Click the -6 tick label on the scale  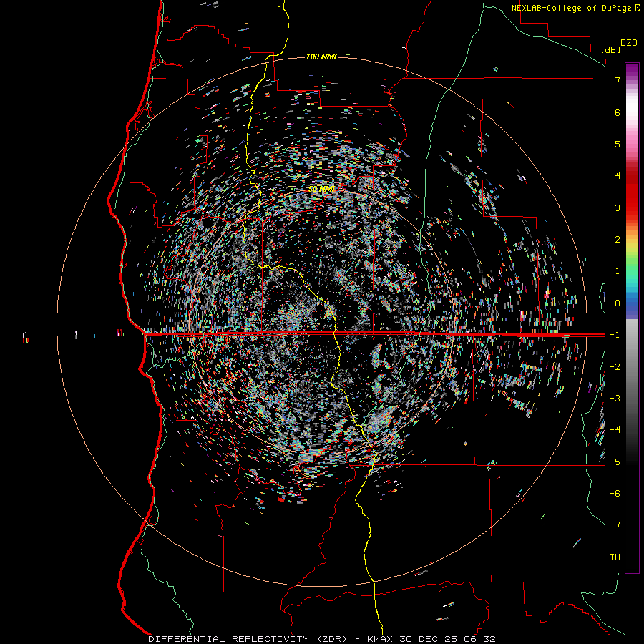[x=615, y=493]
